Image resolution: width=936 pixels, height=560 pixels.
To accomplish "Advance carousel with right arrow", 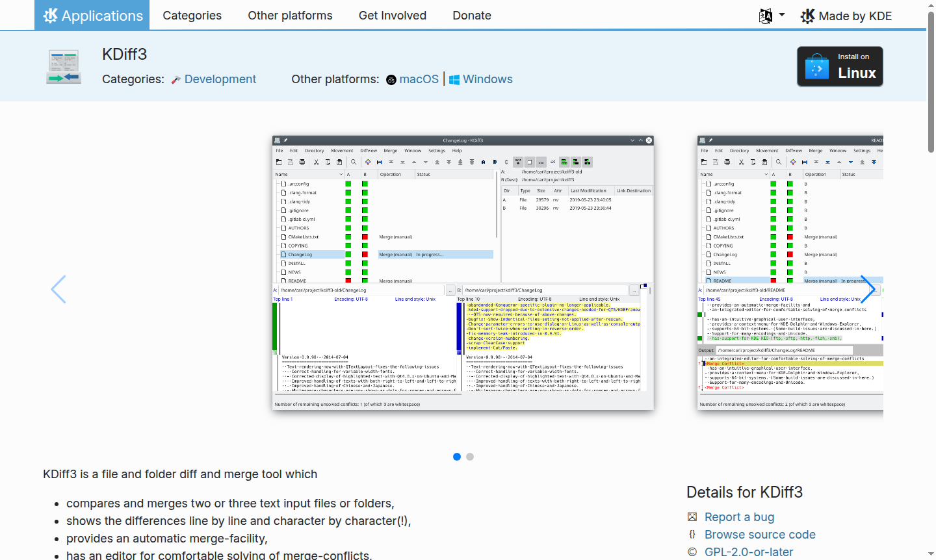I will click(x=867, y=289).
